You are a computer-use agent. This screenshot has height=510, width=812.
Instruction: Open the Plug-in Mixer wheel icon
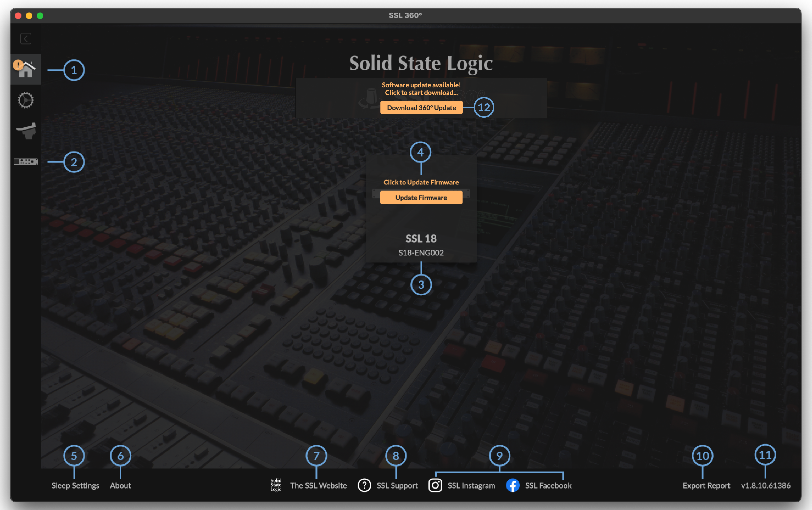pos(26,100)
